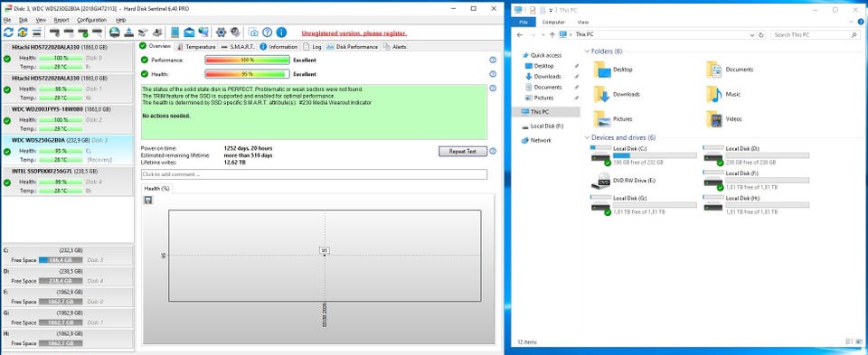Open the Explorer address bar history dropdown

coord(751,34)
